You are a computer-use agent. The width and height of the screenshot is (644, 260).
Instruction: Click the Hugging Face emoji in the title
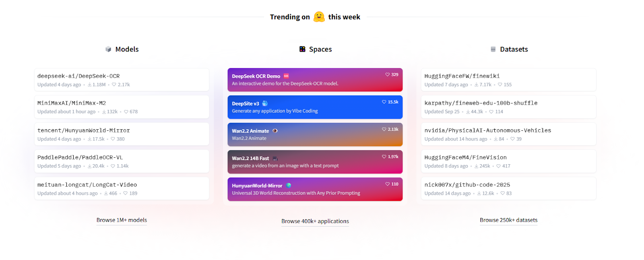point(318,17)
